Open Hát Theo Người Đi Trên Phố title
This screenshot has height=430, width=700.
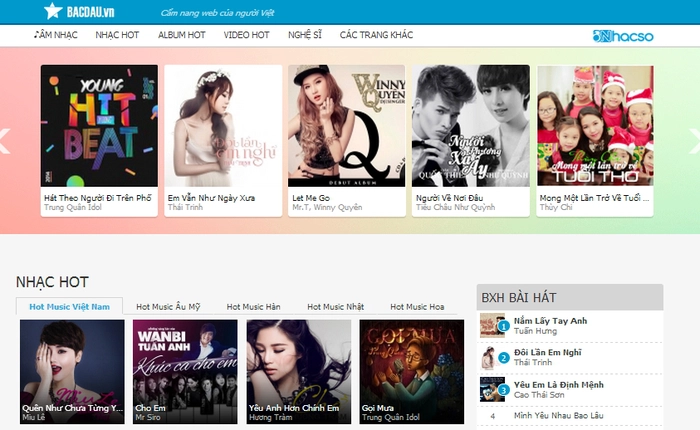(x=98, y=198)
